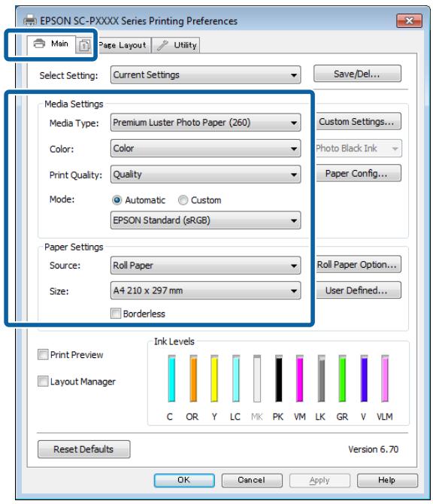Click the printer icon in title bar
This screenshot has width=433, height=504.
point(30,21)
